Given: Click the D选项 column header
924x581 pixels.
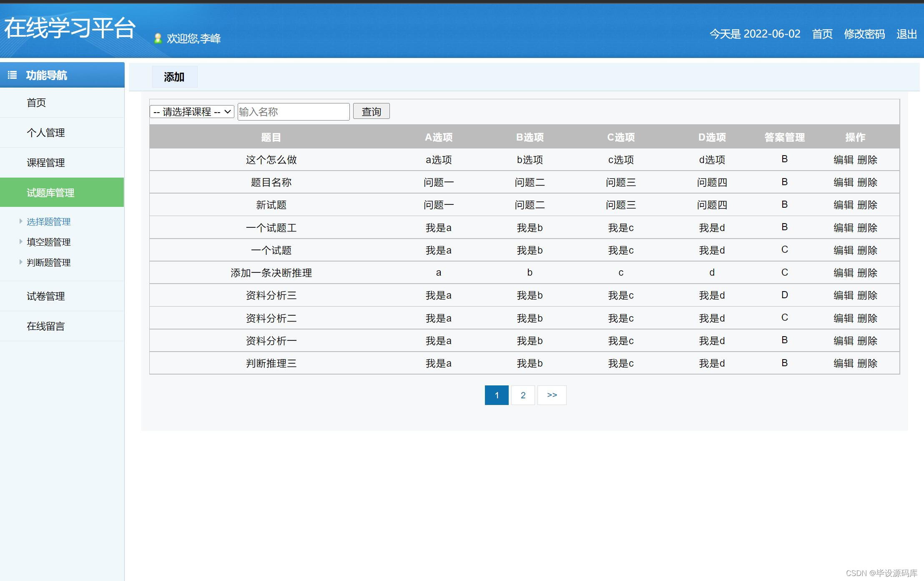Looking at the screenshot, I should tap(712, 137).
